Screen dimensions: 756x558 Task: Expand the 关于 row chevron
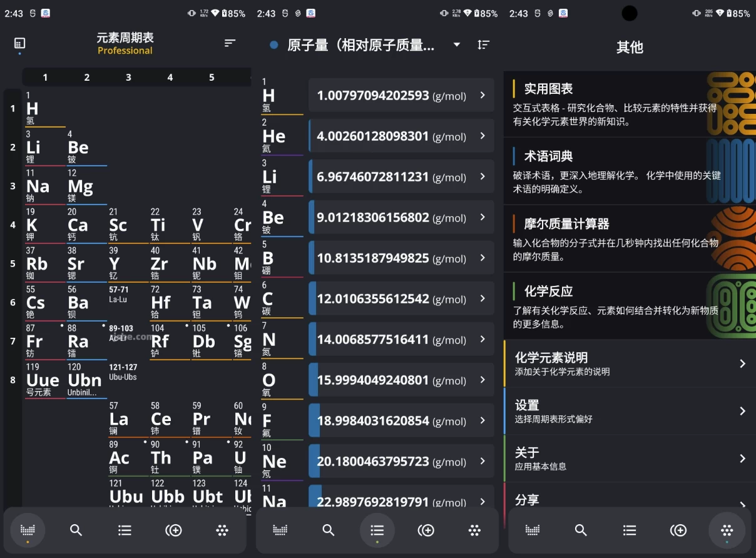742,458
